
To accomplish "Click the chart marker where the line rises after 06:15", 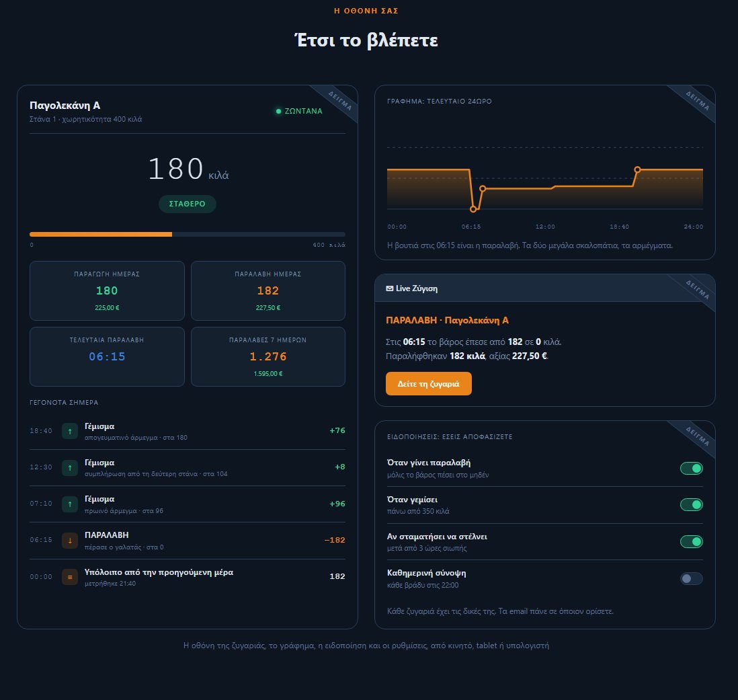I will (x=483, y=189).
